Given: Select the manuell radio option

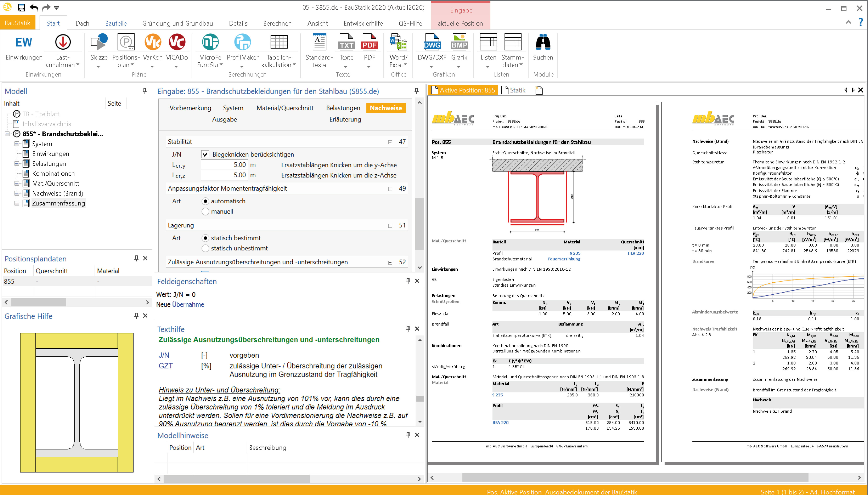Looking at the screenshot, I should click(205, 211).
